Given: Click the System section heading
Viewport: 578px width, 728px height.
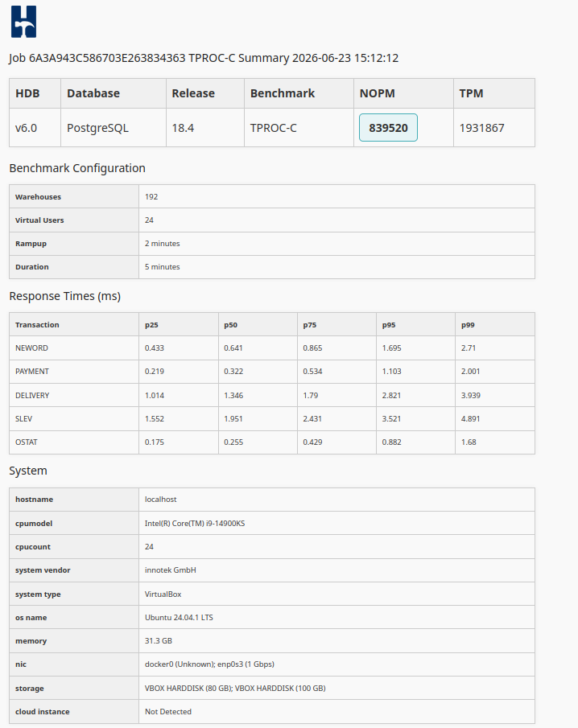Looking at the screenshot, I should (28, 471).
